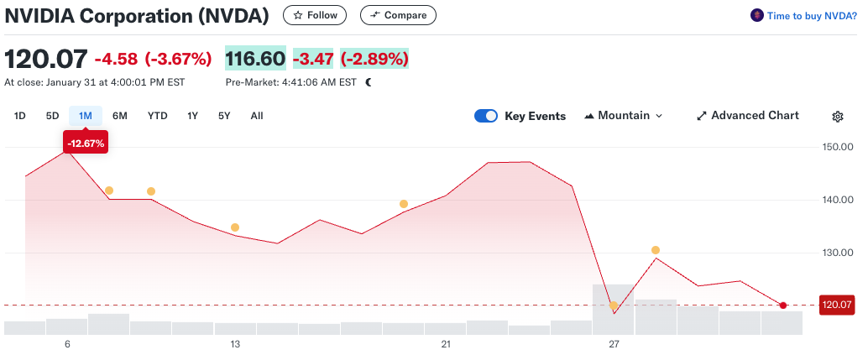Click the key event dot near 6 on chart
This screenshot has width=868, height=355.
(x=109, y=191)
